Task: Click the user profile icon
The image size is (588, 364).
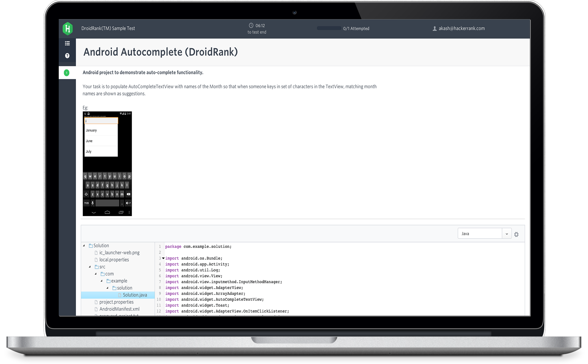Action: point(435,29)
